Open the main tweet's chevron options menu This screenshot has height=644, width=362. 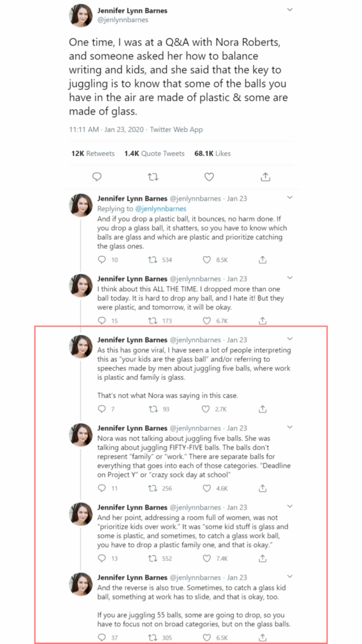pos(290,9)
